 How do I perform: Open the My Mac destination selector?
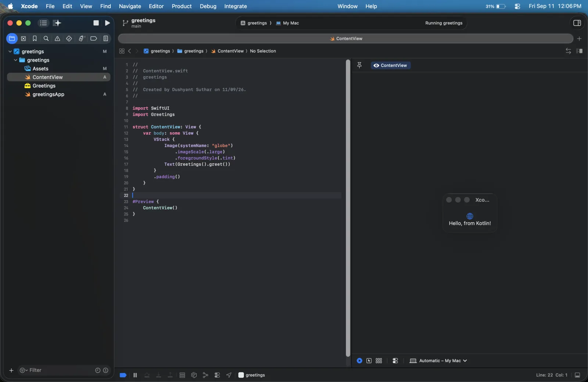tap(287, 23)
